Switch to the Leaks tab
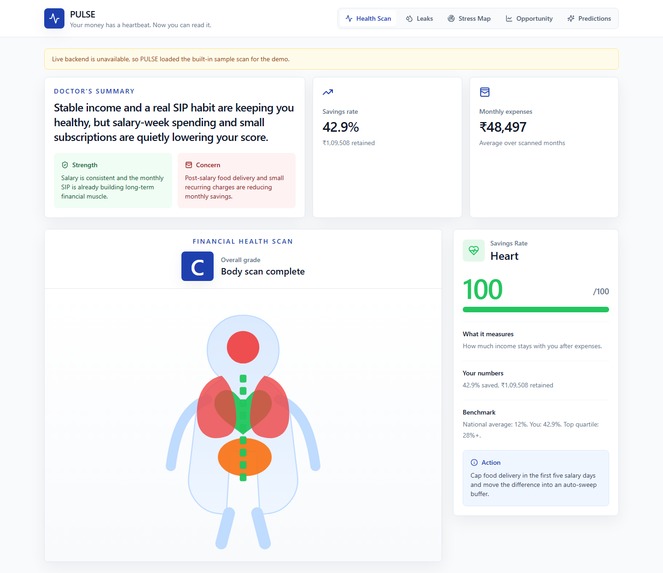The width and height of the screenshot is (663, 573). tap(419, 19)
